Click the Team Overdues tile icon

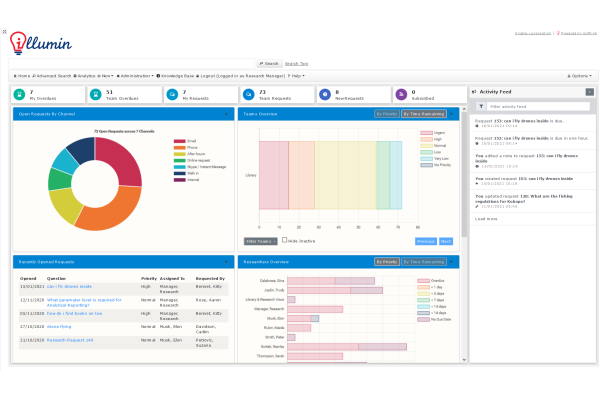95,94
